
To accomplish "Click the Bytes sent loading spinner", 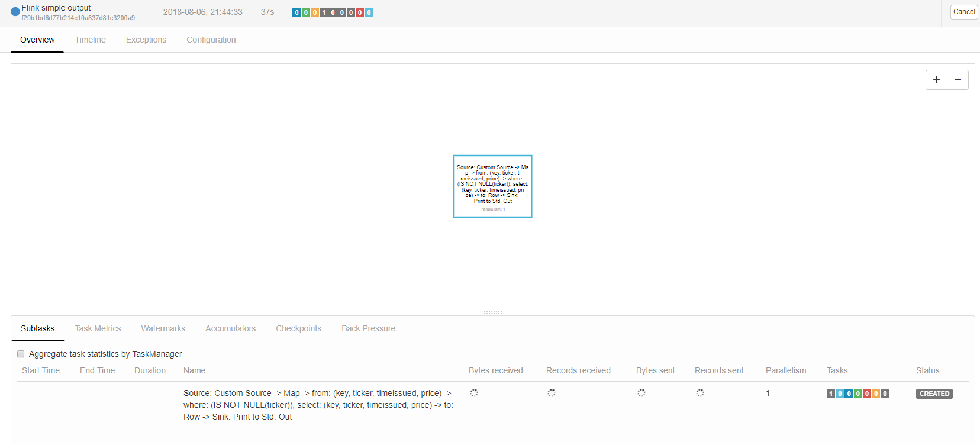I will [x=641, y=393].
